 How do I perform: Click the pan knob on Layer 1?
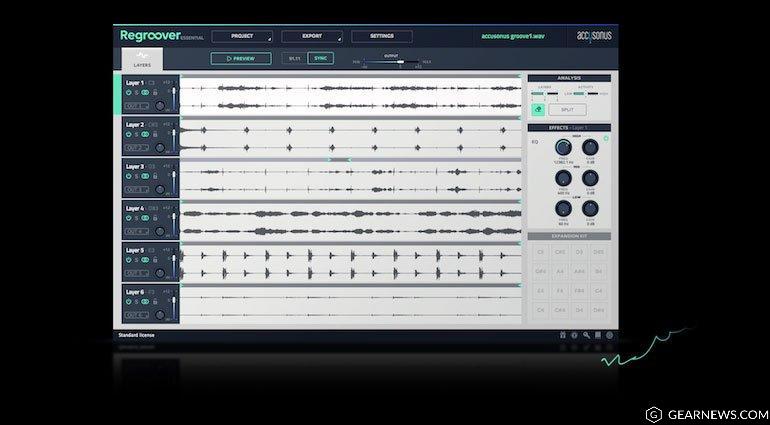[x=160, y=106]
